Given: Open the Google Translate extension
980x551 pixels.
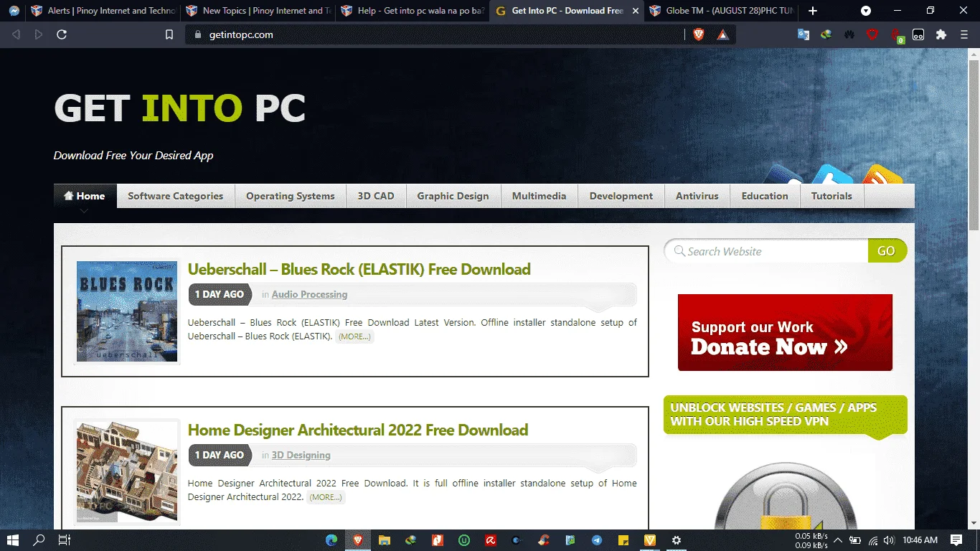Looking at the screenshot, I should coord(804,34).
